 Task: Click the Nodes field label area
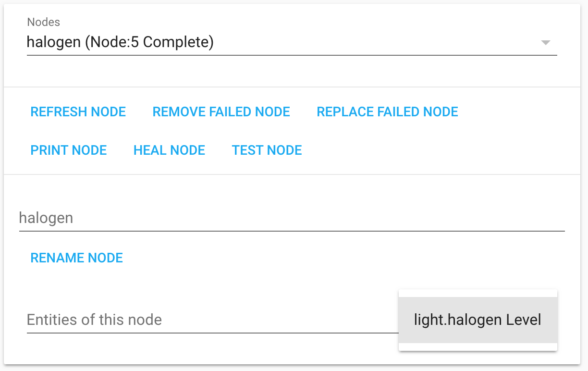click(x=43, y=22)
